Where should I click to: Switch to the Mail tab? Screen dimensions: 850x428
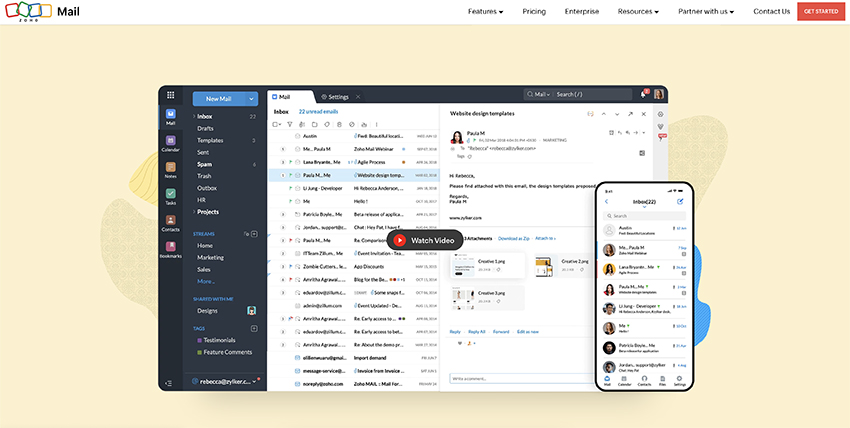[x=290, y=96]
